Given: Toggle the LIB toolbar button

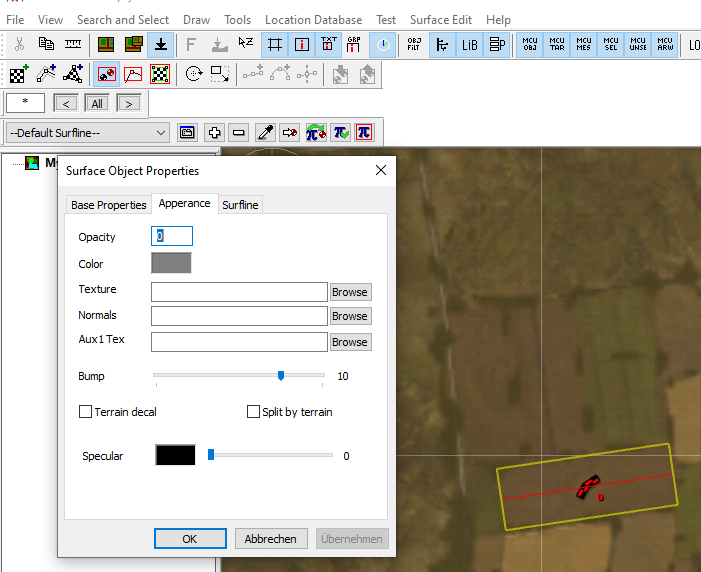Looking at the screenshot, I should (x=469, y=45).
